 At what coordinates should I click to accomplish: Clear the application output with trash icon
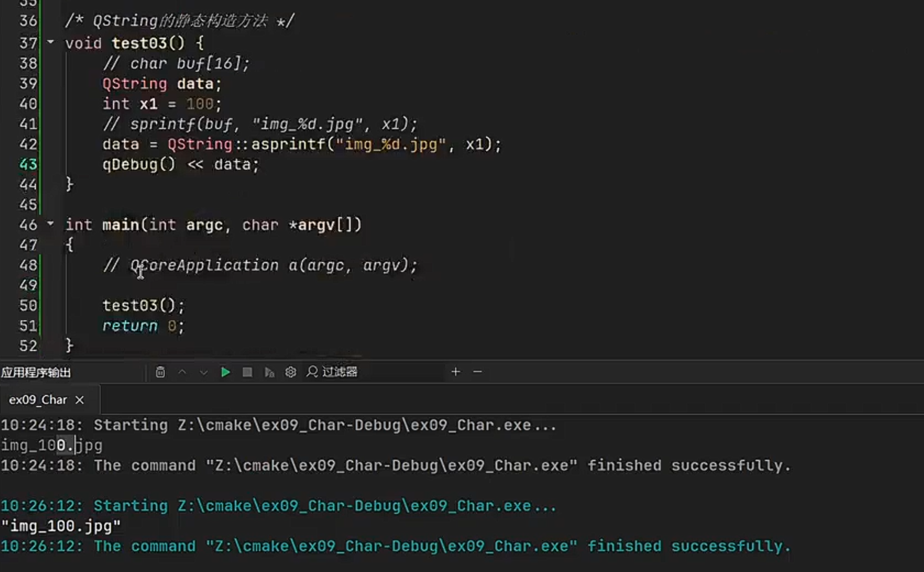coord(160,372)
